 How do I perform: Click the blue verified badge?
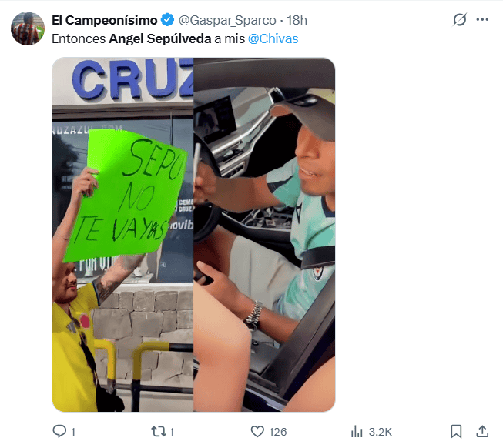point(167,20)
